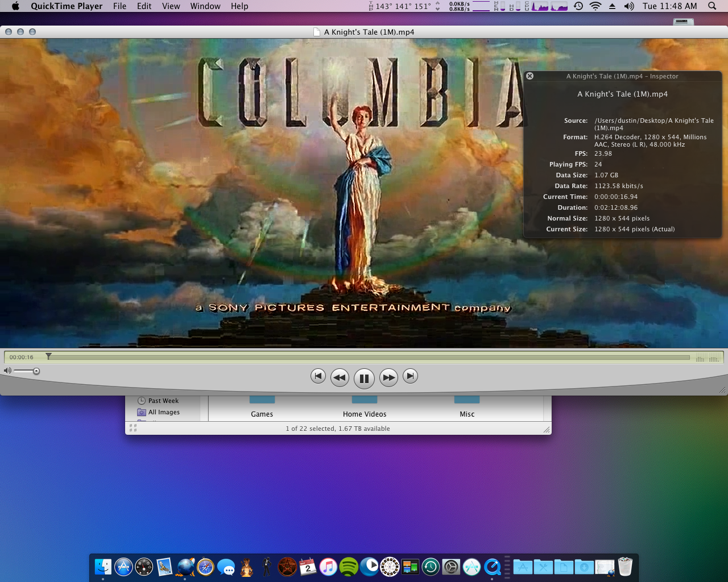Click the clock showing Tue 11:48 AM
The height and width of the screenshot is (582, 728).
669,6
